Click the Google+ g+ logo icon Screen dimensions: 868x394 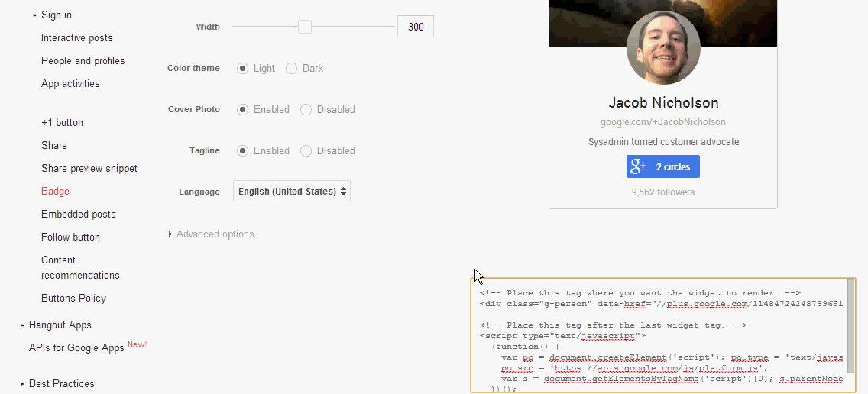coord(638,166)
